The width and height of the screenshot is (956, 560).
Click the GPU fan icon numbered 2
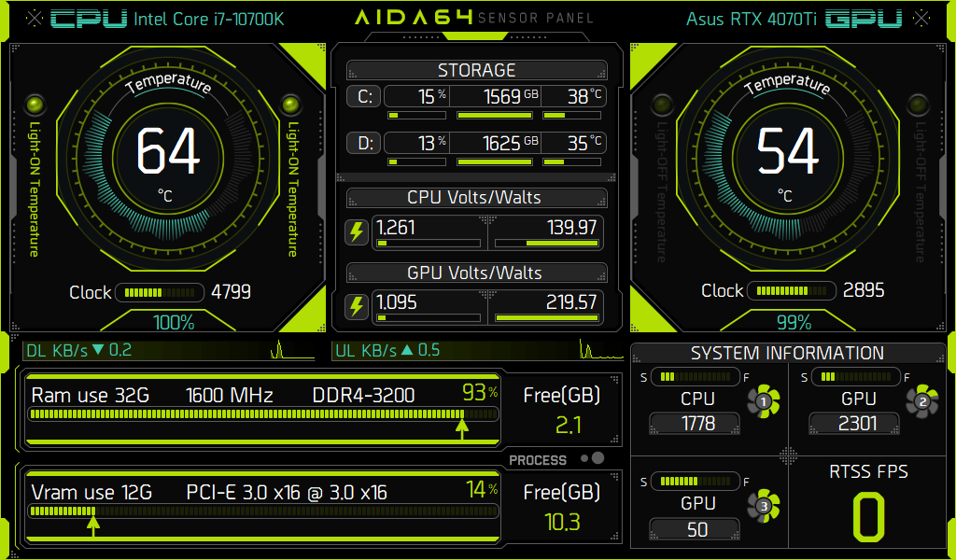click(922, 401)
